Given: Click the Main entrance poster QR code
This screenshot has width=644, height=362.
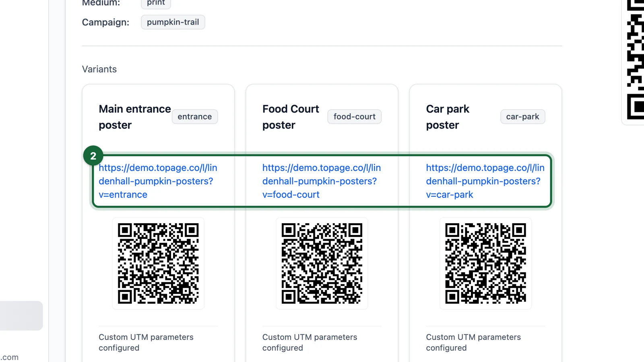Looking at the screenshot, I should 158,263.
